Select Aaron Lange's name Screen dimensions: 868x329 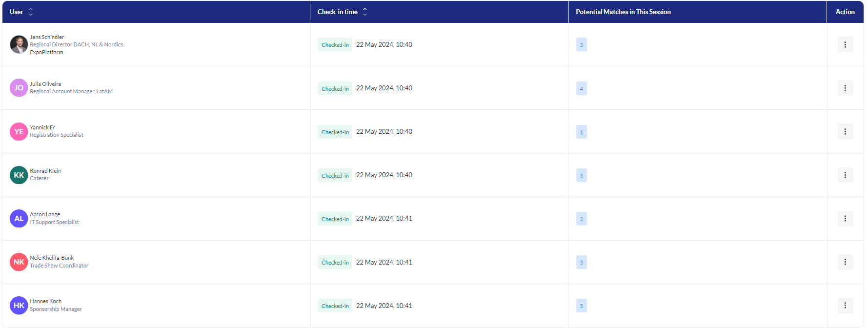click(x=45, y=214)
